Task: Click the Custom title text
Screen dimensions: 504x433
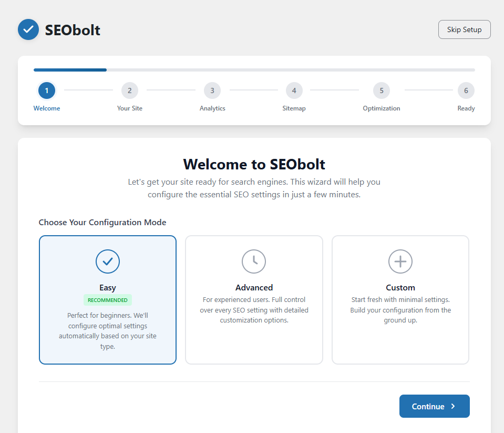Action: coord(400,288)
